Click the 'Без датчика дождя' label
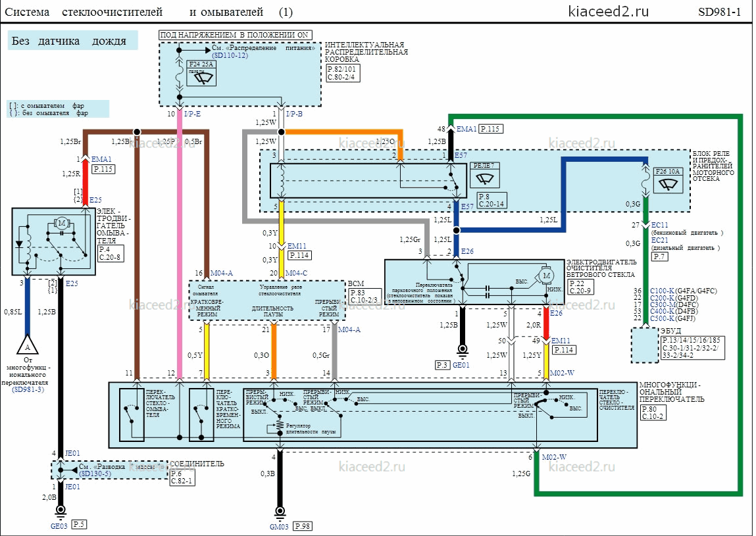The height and width of the screenshot is (536, 756). tap(72, 41)
